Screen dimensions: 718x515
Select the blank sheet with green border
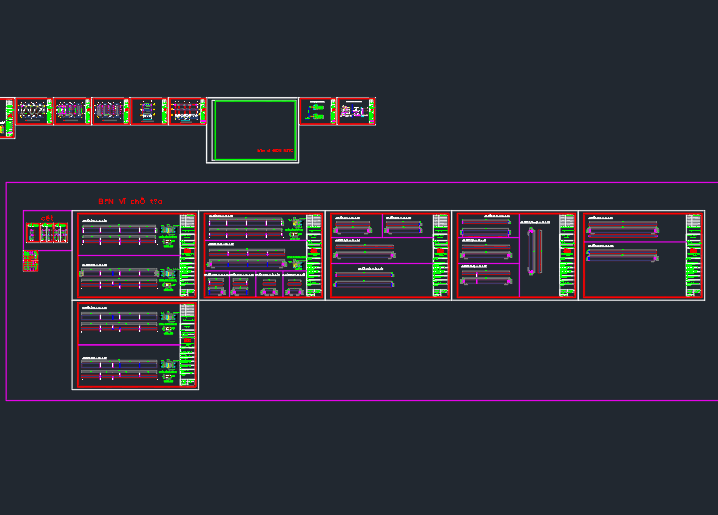click(253, 130)
